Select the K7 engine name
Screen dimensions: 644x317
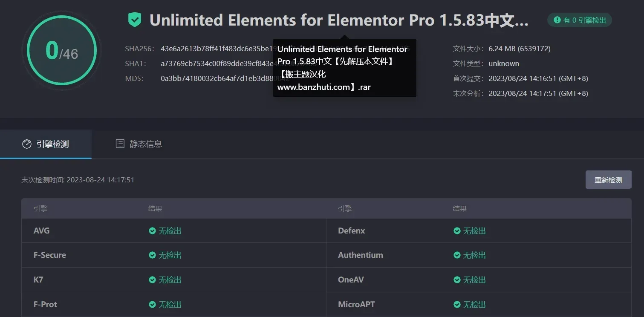tap(38, 280)
